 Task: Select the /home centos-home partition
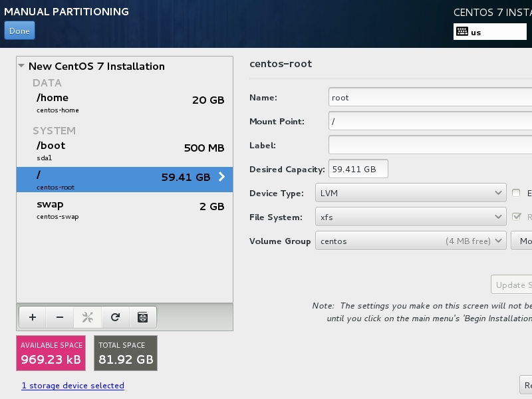click(x=124, y=103)
